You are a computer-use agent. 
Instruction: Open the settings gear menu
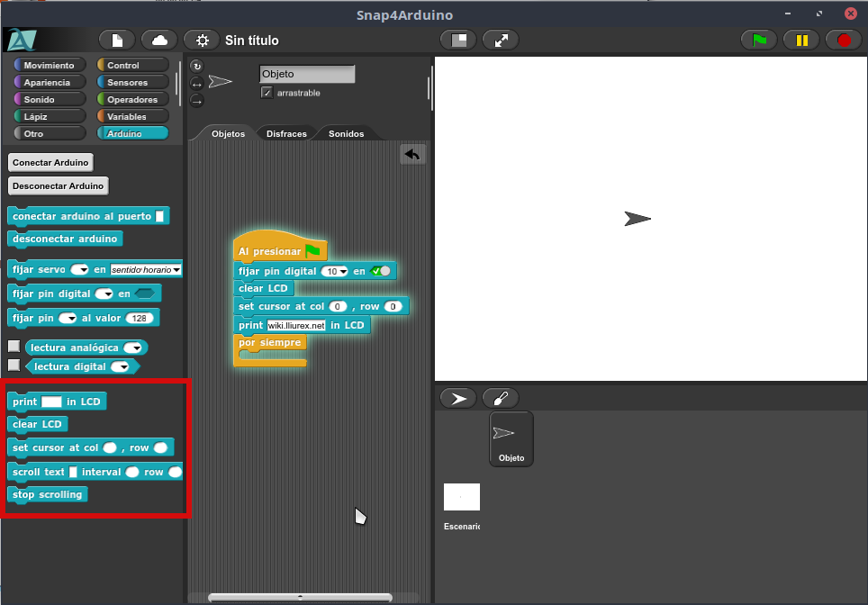pos(202,40)
